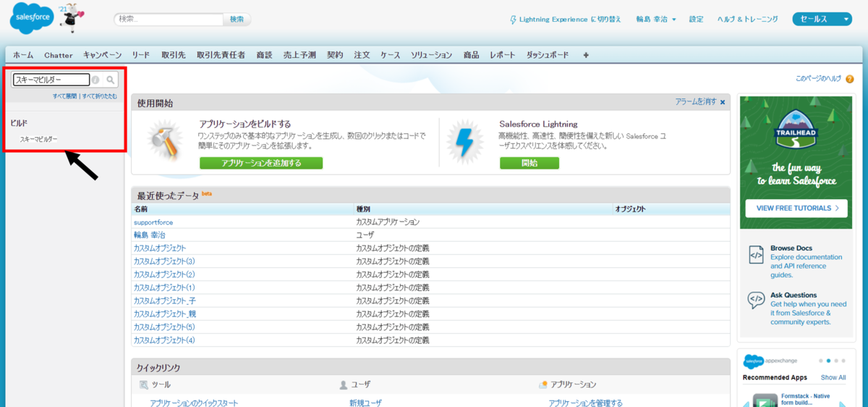Click アプリケーションのクイックスタート link
868x407 pixels.
[x=194, y=403]
